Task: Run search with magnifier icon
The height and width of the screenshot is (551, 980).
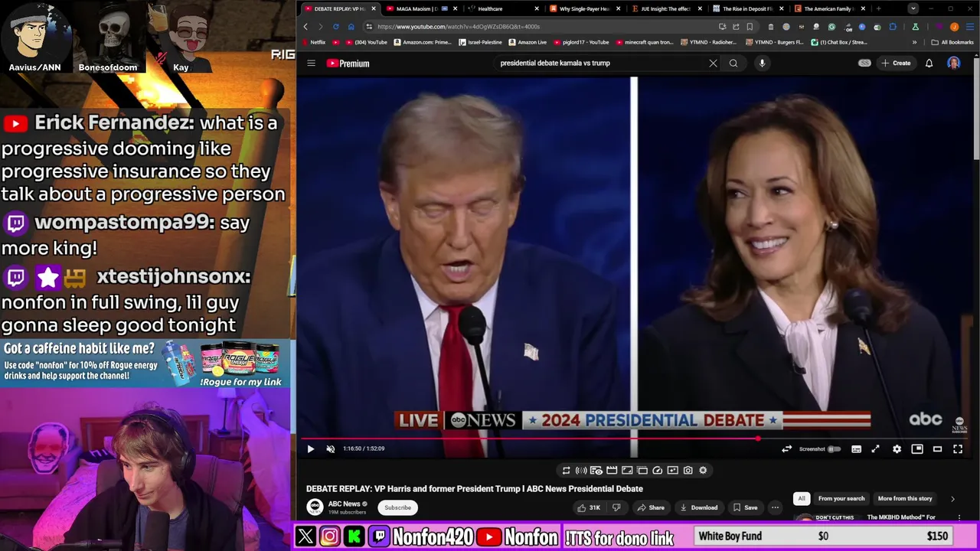Action: [733, 64]
